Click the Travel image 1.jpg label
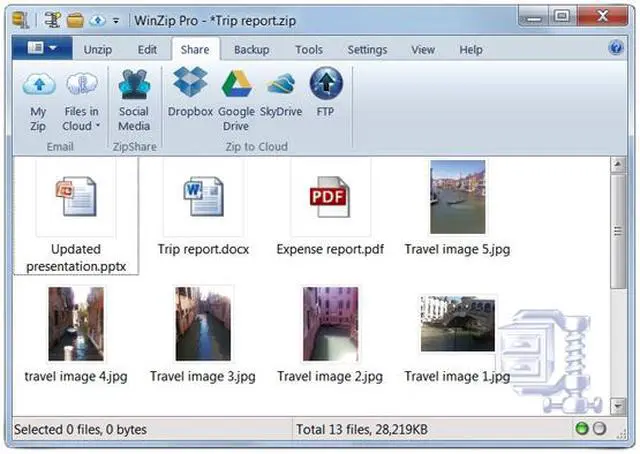This screenshot has height=454, width=640. point(457,376)
